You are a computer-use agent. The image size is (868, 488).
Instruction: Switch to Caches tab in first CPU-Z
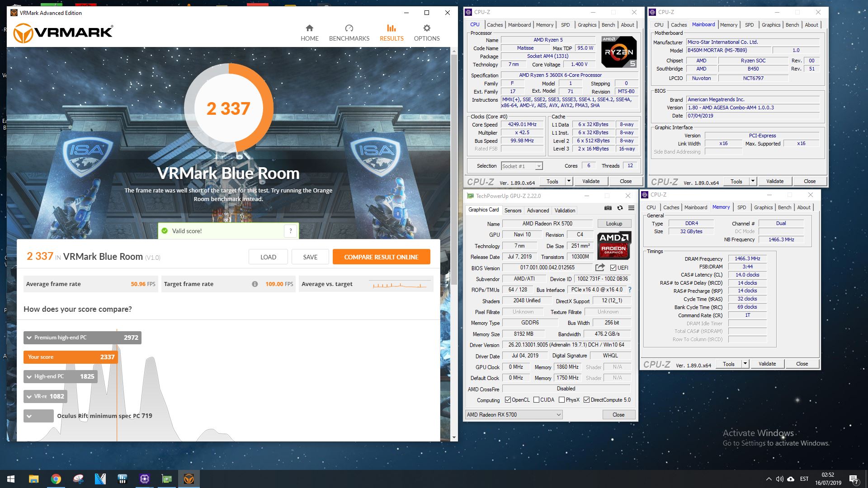(x=495, y=25)
